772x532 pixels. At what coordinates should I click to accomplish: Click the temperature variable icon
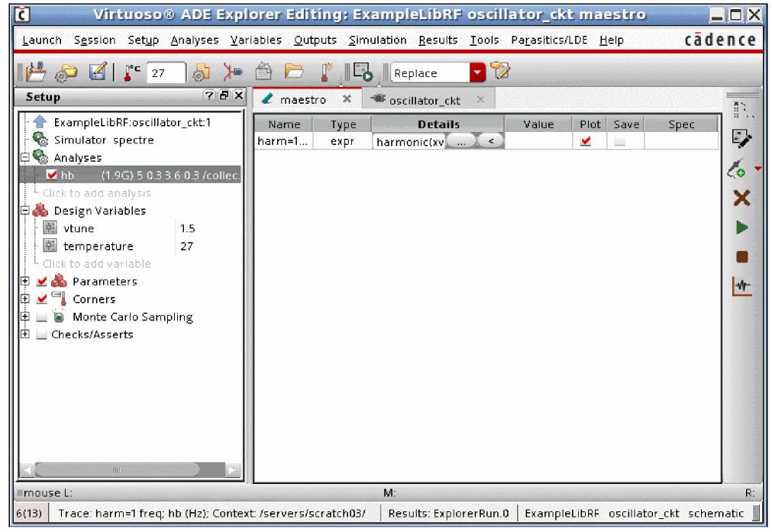coord(50,246)
